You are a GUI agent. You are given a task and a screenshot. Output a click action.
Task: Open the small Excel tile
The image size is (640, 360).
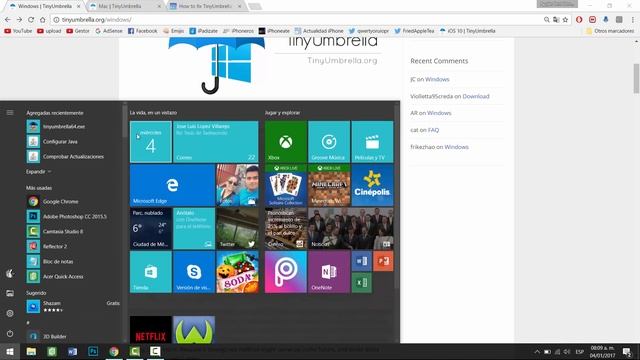(362, 282)
